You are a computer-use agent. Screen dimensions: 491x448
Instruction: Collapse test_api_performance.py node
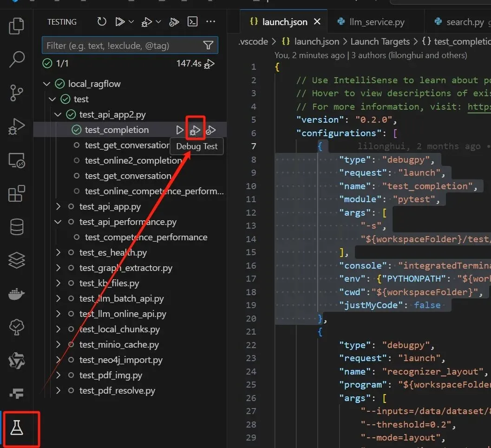58,222
